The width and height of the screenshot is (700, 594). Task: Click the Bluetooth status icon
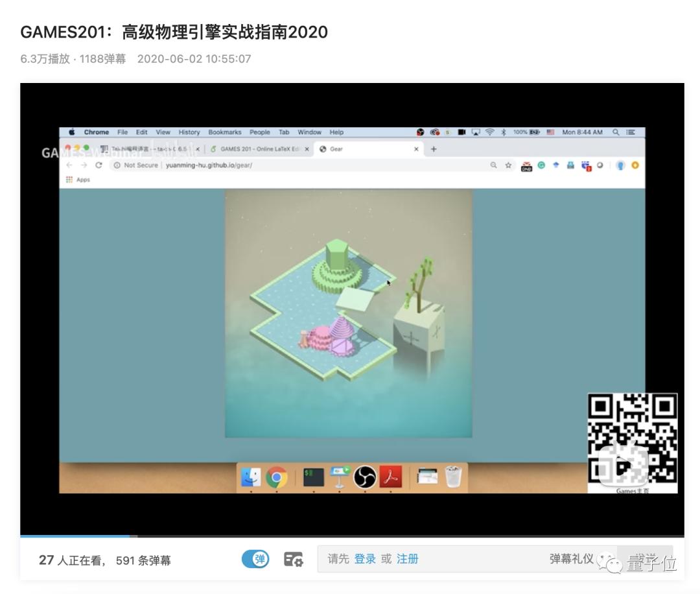[x=504, y=132]
